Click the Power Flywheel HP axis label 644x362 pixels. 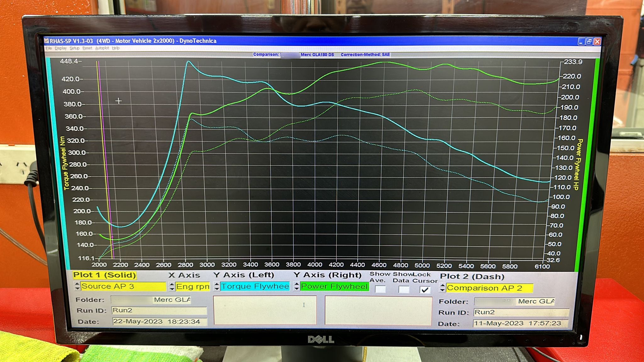578,165
